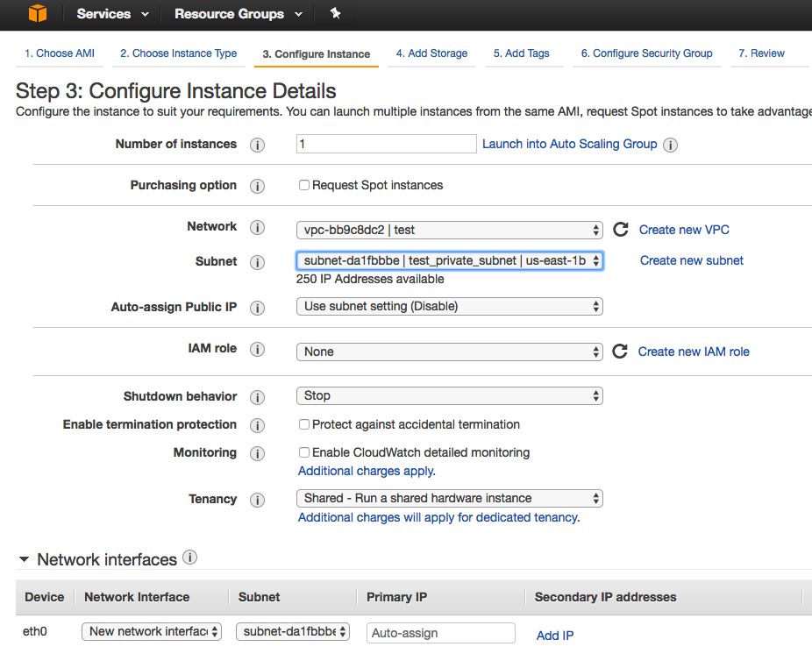Image resolution: width=812 pixels, height=661 pixels.
Task: Click the refresh icon beside IAM role
Action: [621, 351]
